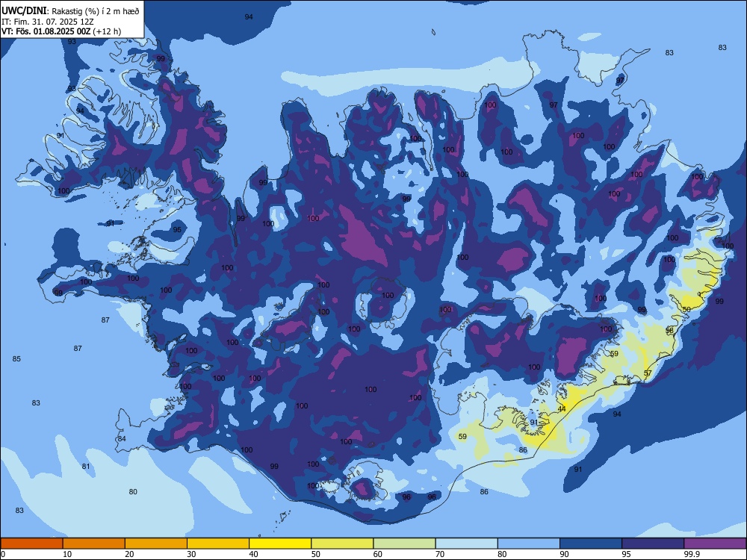Click the 10–20% orange legend swatch
This screenshot has height=560, width=747.
tap(94, 544)
